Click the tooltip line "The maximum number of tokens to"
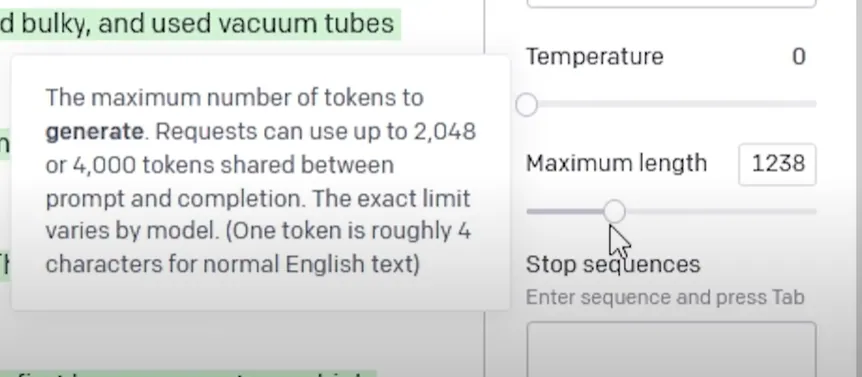This screenshot has width=862, height=377. coord(234,98)
